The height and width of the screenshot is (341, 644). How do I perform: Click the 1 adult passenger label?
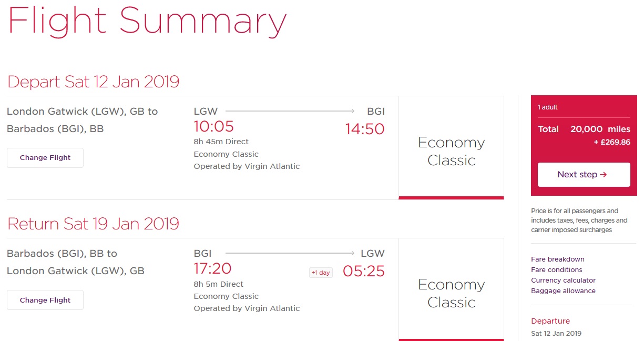pyautogui.click(x=547, y=107)
